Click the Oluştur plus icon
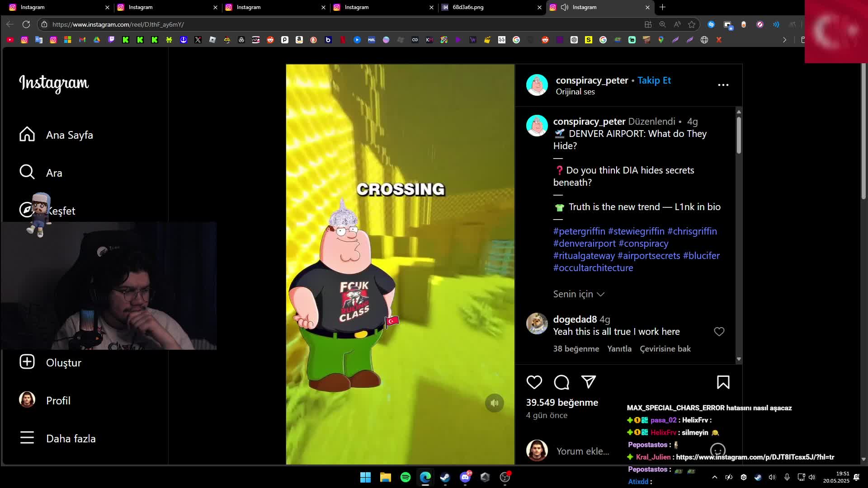This screenshot has height=488, width=868. [27, 362]
